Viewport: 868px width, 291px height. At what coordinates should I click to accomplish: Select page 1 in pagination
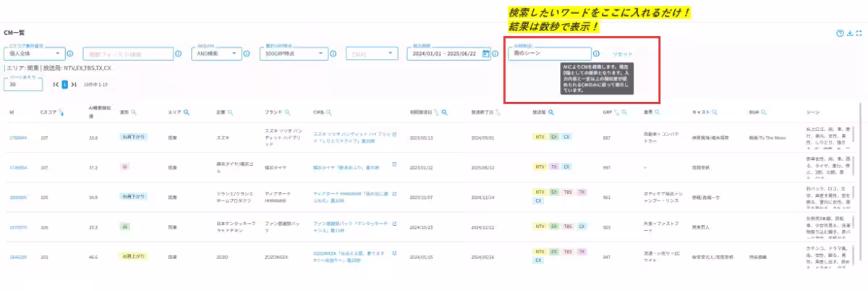point(64,85)
